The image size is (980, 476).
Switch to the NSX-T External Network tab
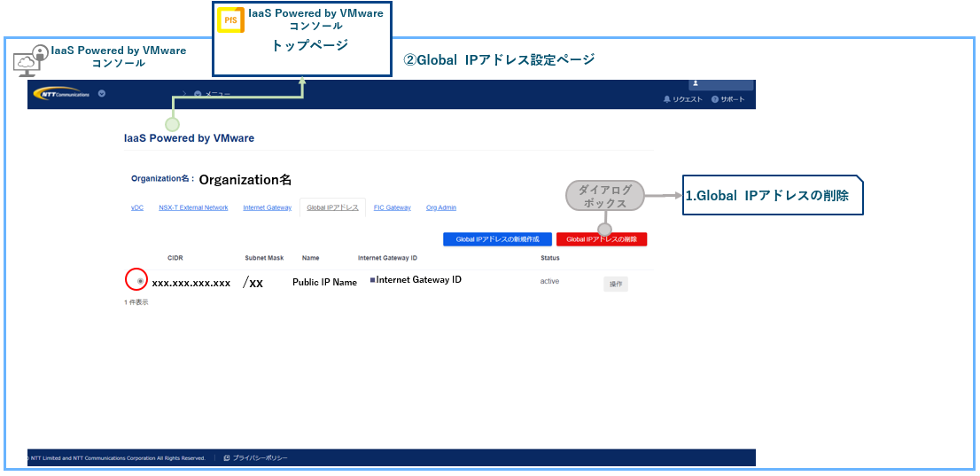tap(193, 207)
